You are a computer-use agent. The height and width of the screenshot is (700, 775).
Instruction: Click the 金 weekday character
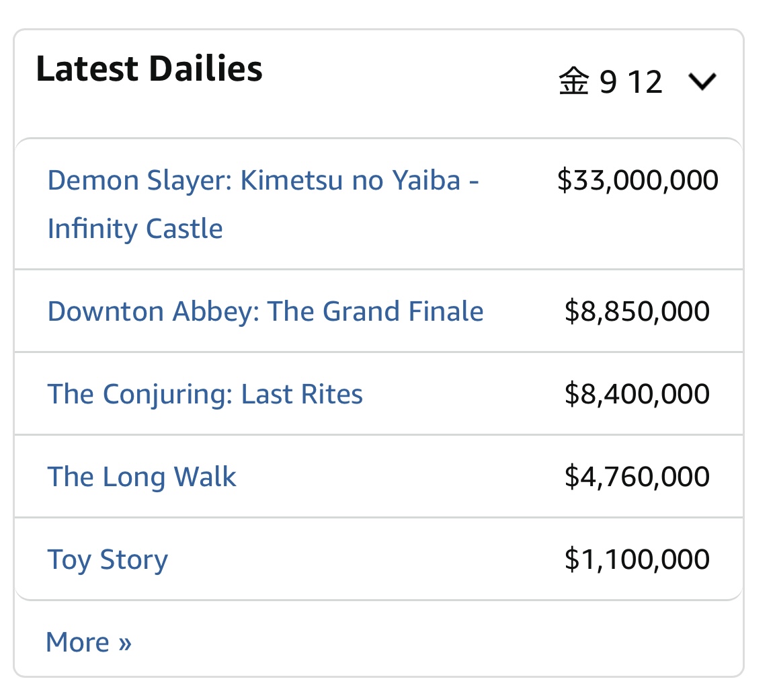click(x=574, y=81)
